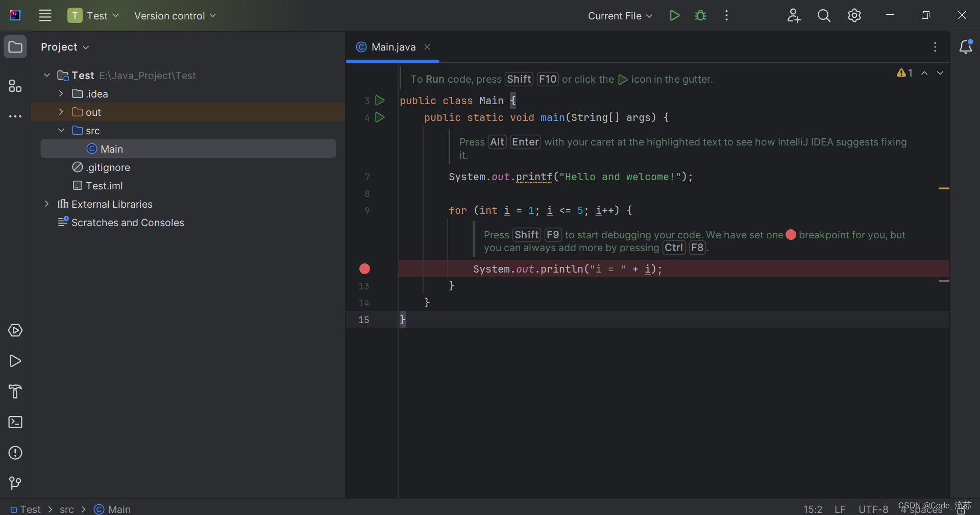The image size is (980, 515).
Task: Go to previous highlighted error arrow
Action: point(924,73)
